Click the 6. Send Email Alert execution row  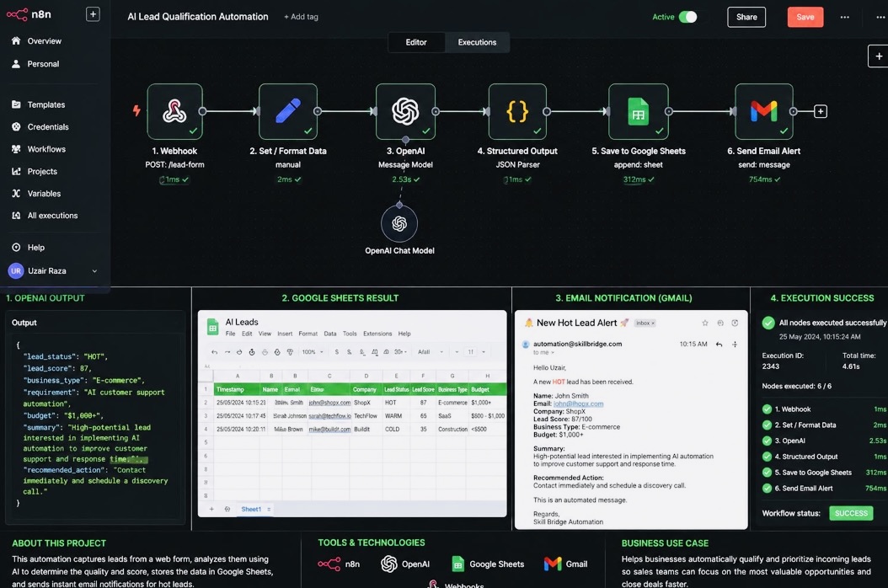[825, 489]
